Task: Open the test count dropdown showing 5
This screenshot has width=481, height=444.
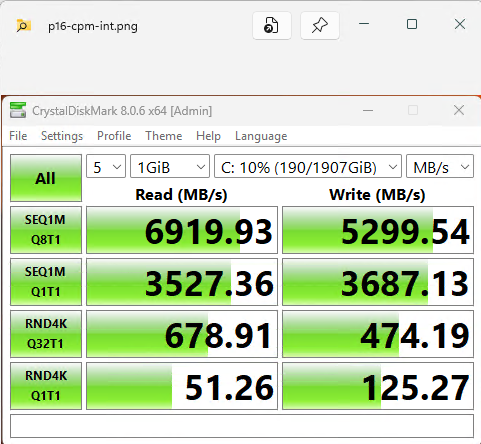Action: pyautogui.click(x=106, y=166)
